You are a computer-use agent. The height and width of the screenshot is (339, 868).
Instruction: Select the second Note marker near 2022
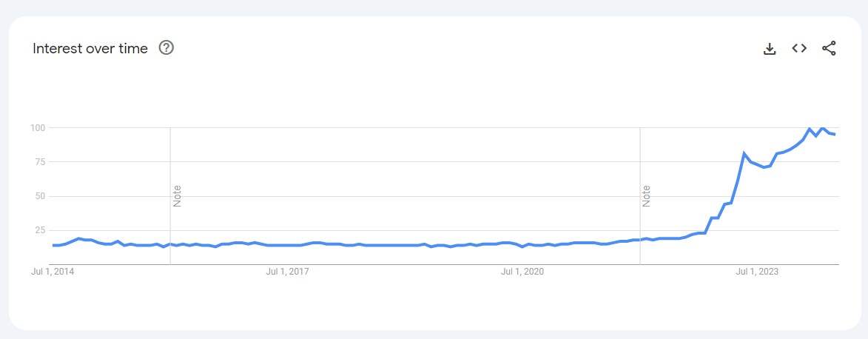[x=646, y=196]
